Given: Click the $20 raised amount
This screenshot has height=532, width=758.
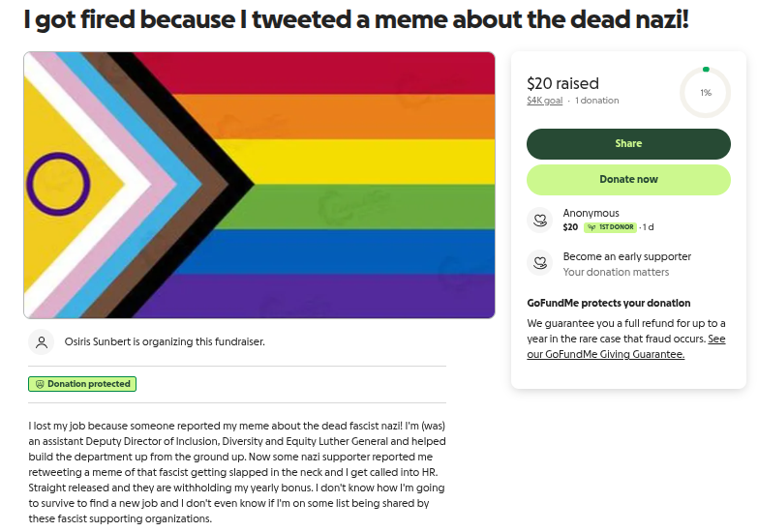Looking at the screenshot, I should point(562,83).
